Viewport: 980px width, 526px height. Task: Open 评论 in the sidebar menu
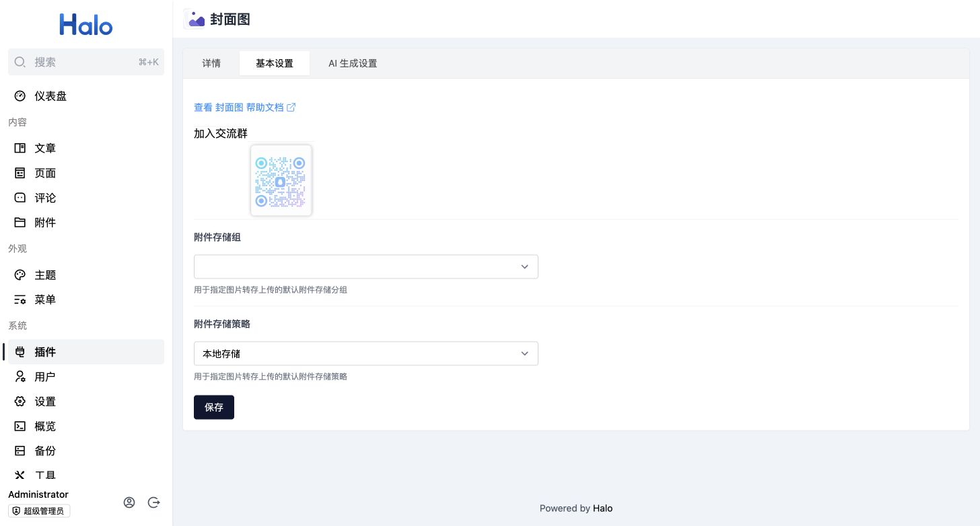pos(86,198)
